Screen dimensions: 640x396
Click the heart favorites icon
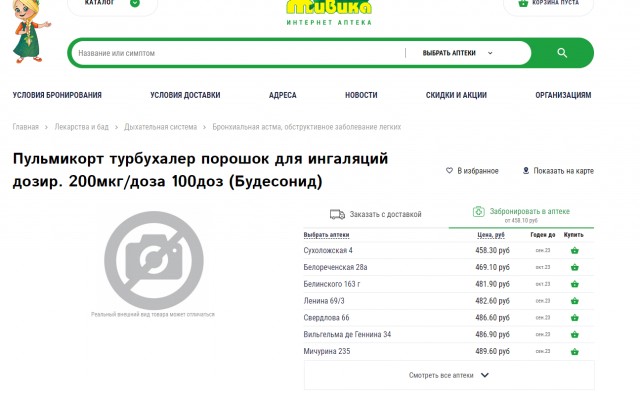coord(449,171)
